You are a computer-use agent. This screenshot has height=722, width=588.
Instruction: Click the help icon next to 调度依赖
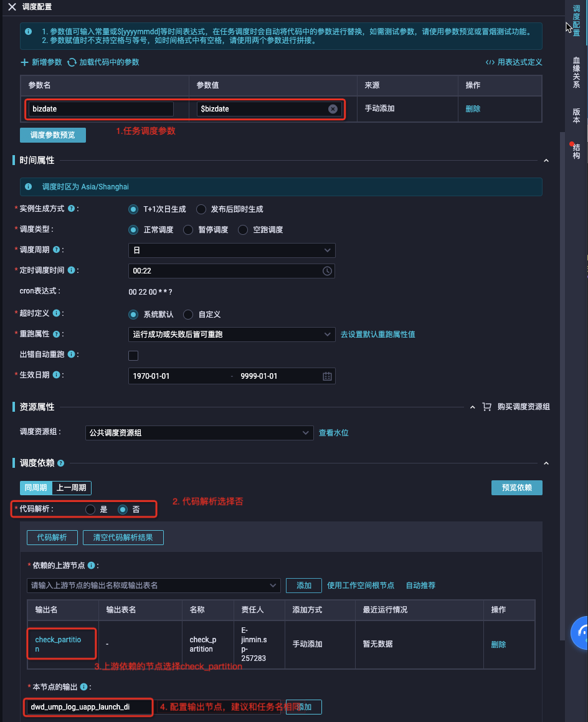click(x=61, y=463)
